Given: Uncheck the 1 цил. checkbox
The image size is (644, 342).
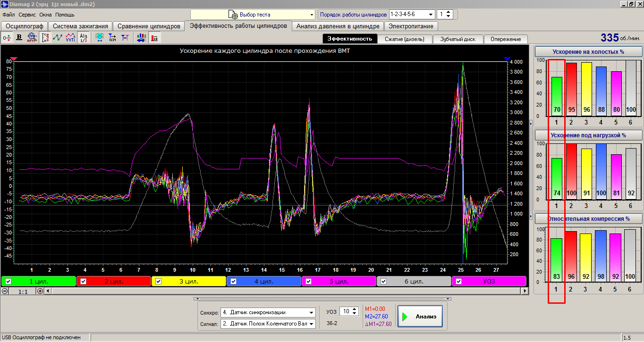Looking at the screenshot, I should (x=8, y=281).
